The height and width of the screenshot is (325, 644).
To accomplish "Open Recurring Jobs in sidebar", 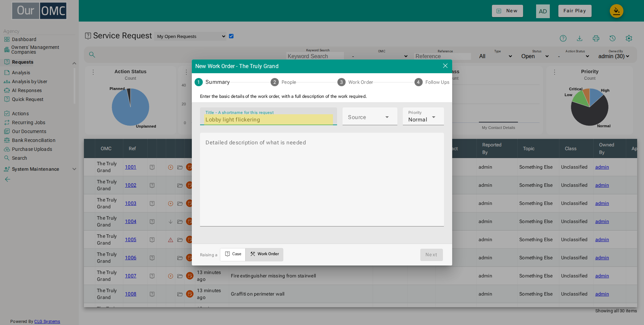I will pos(28,122).
